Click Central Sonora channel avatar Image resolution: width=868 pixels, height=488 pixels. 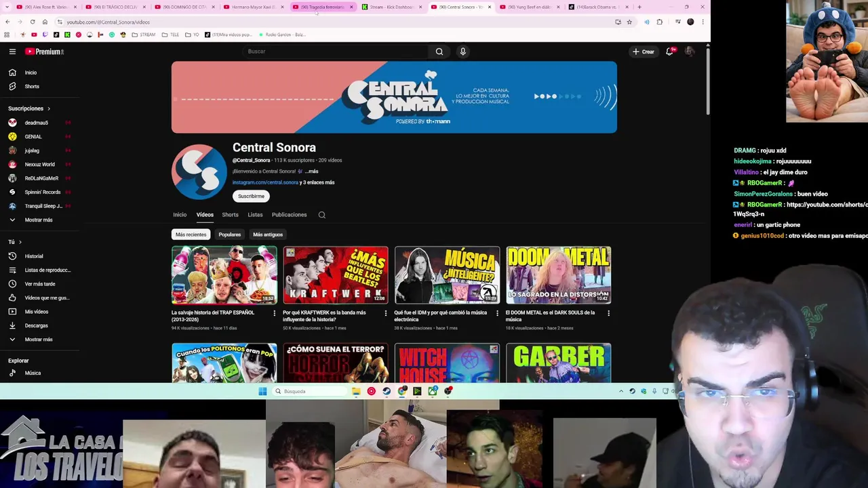(x=199, y=171)
